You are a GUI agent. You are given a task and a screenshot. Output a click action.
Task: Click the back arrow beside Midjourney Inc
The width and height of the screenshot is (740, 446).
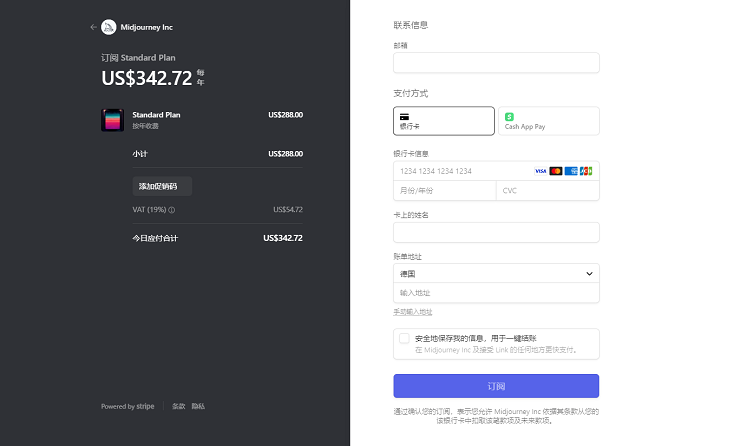pos(93,27)
